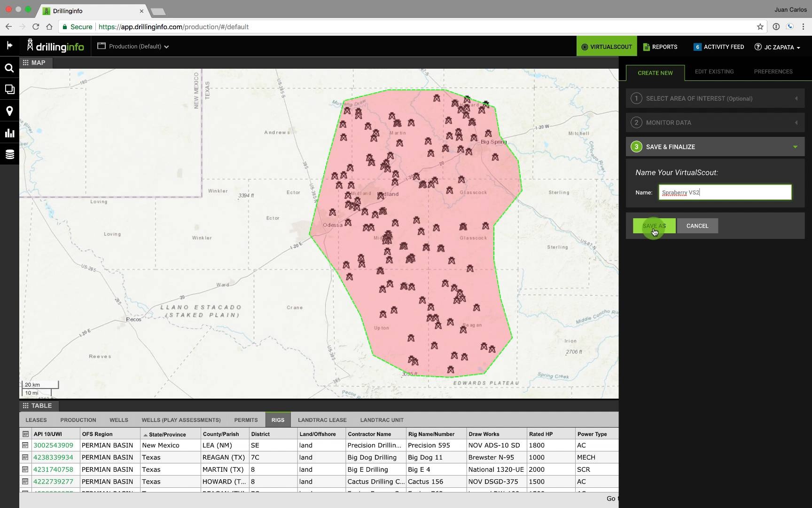Screen dimensions: 812x508
Task: Open the analytics bar-chart icon in the sidebar
Action: pos(9,132)
